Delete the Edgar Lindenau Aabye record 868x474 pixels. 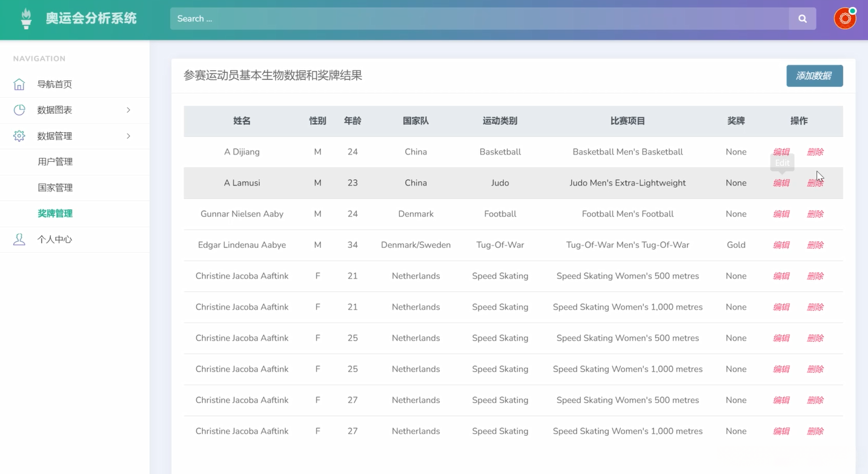[815, 245]
